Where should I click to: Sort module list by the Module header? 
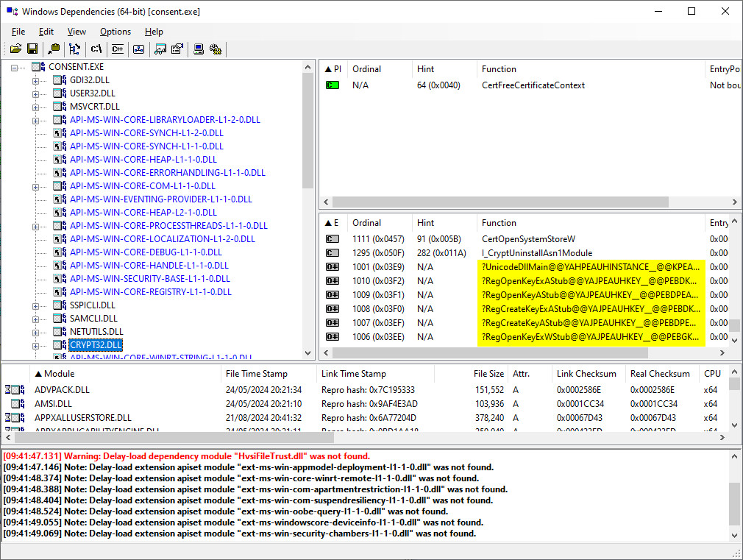[x=125, y=374]
